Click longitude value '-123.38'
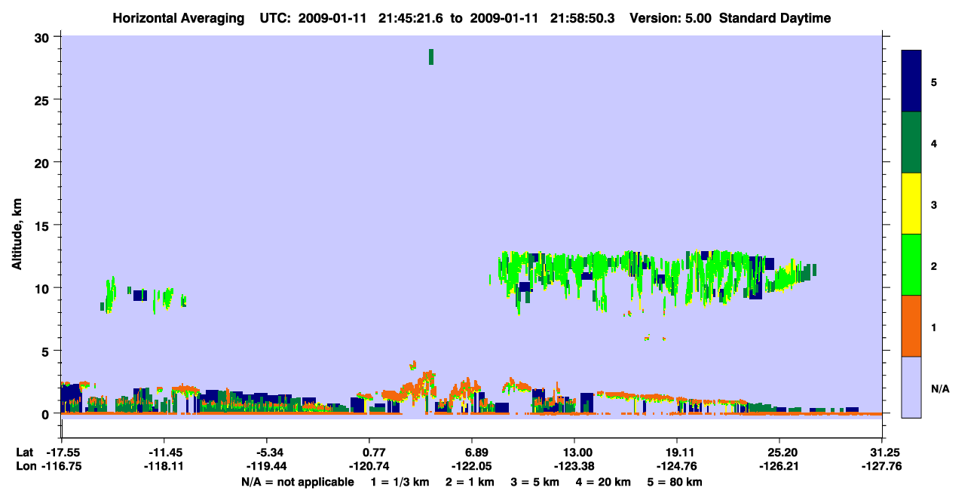 click(574, 466)
